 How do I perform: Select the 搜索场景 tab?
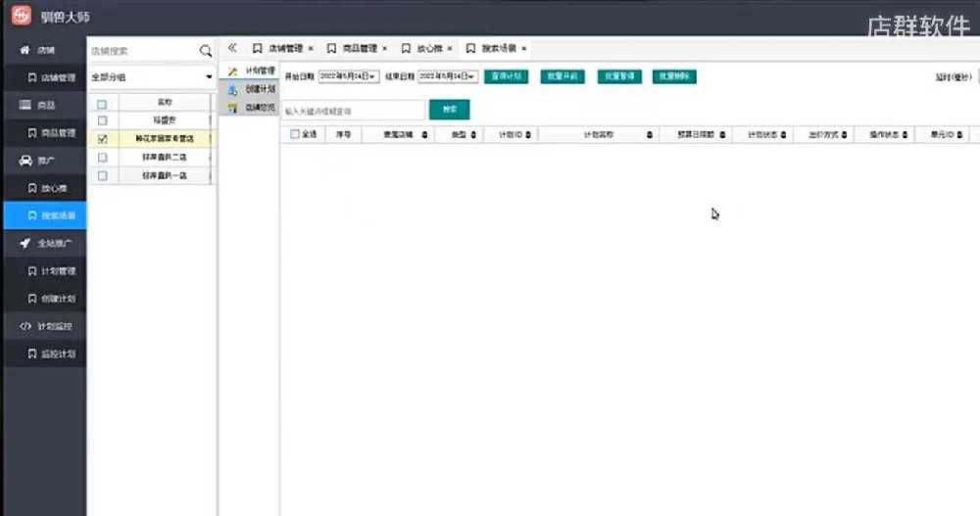(499, 48)
